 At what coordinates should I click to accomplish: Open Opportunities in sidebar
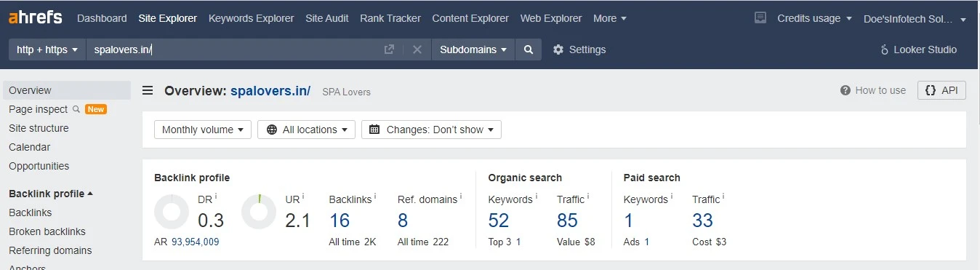point(39,166)
